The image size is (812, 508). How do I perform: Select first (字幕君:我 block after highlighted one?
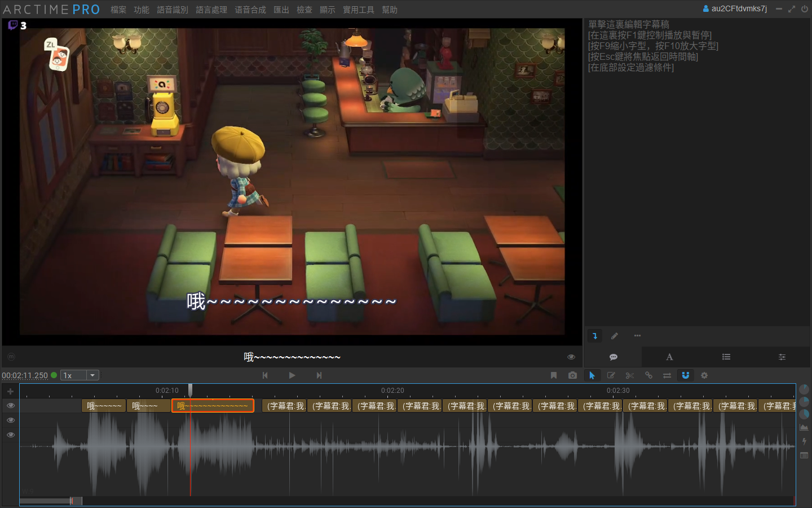point(284,406)
